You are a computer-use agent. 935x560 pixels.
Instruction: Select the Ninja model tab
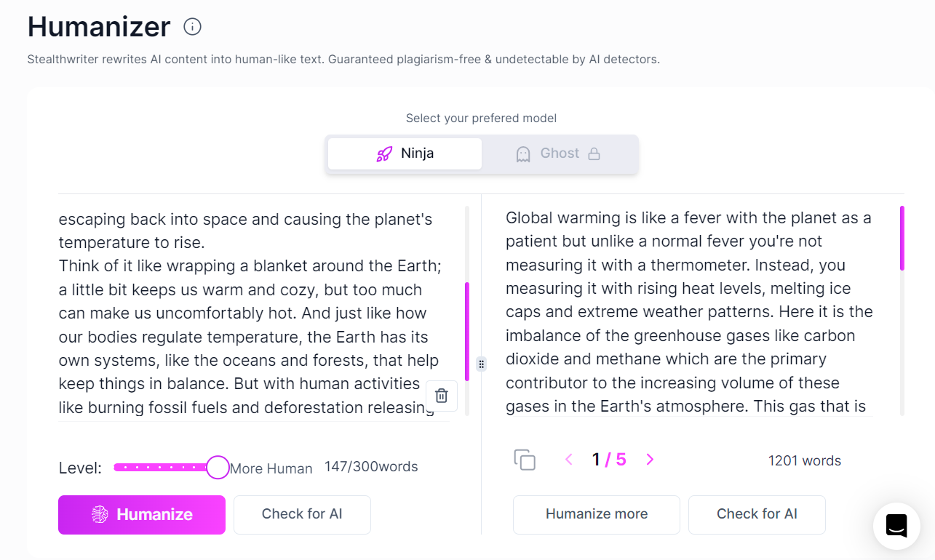405,153
